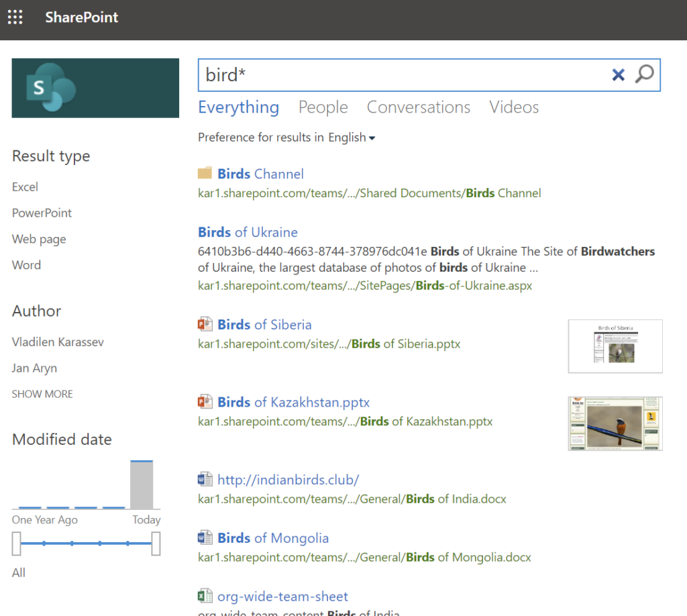Clear the search box with the X
Viewport: 687px width, 616px height.
tap(618, 75)
